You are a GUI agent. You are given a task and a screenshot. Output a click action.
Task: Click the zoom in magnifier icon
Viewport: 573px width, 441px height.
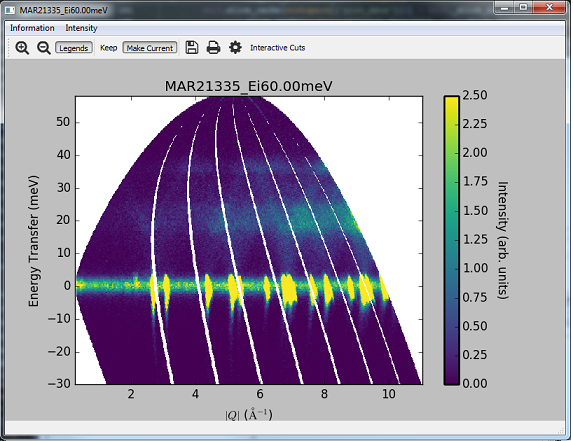coord(22,48)
